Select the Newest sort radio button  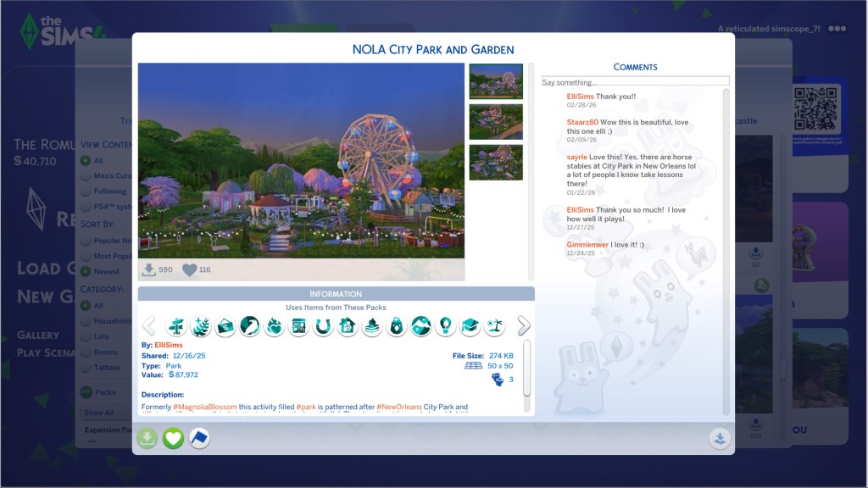(86, 271)
